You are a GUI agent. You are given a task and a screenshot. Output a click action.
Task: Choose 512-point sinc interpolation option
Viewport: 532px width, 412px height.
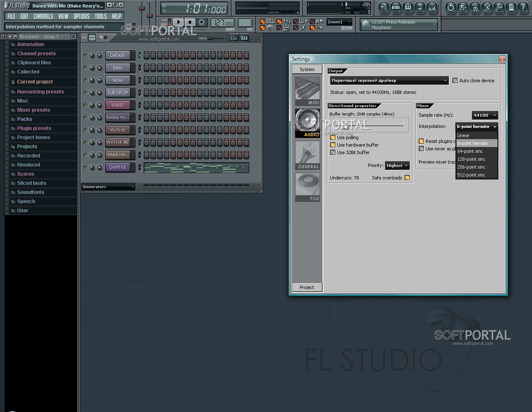point(477,175)
